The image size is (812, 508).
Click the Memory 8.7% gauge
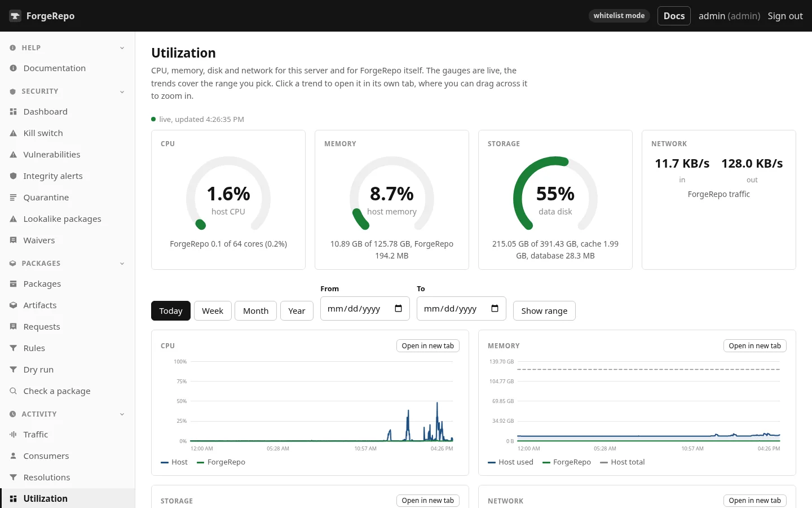[x=392, y=194]
